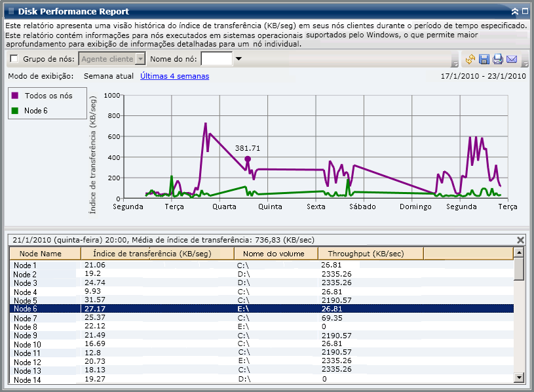Open the Últimas 4 semanas link

coord(174,76)
